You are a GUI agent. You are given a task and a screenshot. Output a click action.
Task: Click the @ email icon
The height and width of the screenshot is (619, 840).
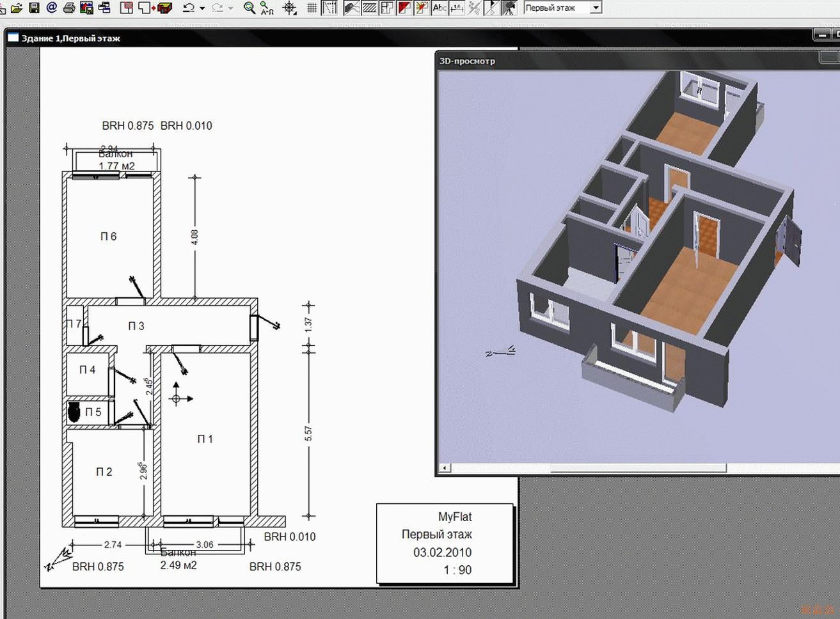click(51, 8)
